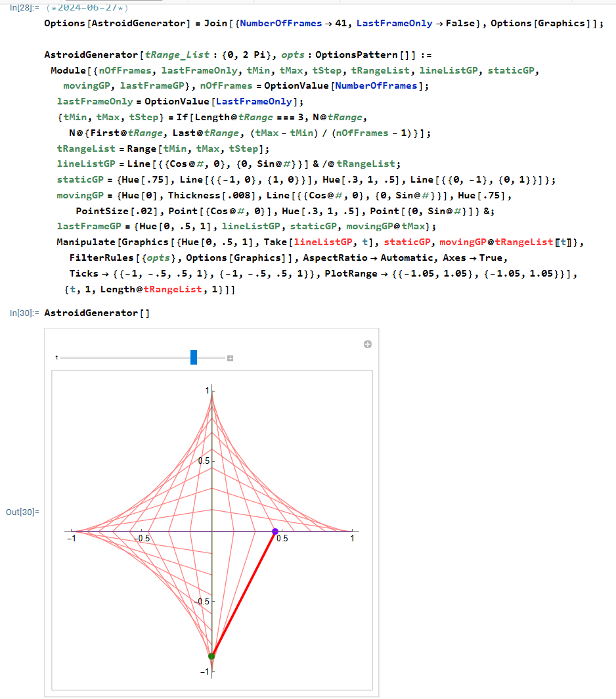Click the "Ticks →" option in the code
Screen dimensions: 616x699
click(89, 274)
